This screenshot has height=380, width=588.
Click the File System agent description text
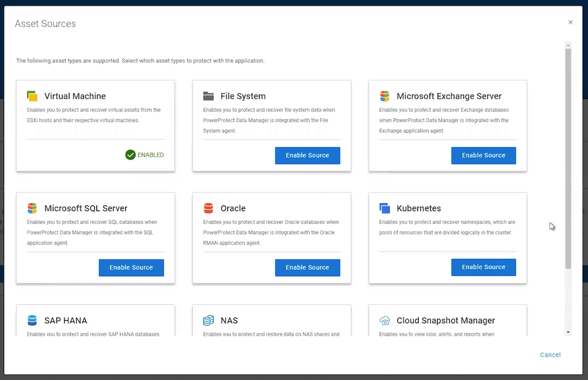(x=269, y=121)
